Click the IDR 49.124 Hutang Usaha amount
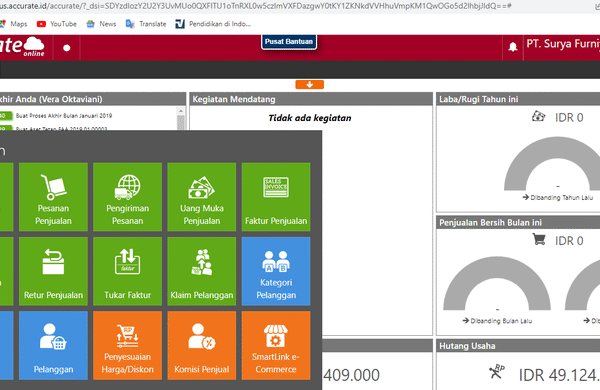Screen dimensions: 600x390 pyautogui.click(x=559, y=375)
